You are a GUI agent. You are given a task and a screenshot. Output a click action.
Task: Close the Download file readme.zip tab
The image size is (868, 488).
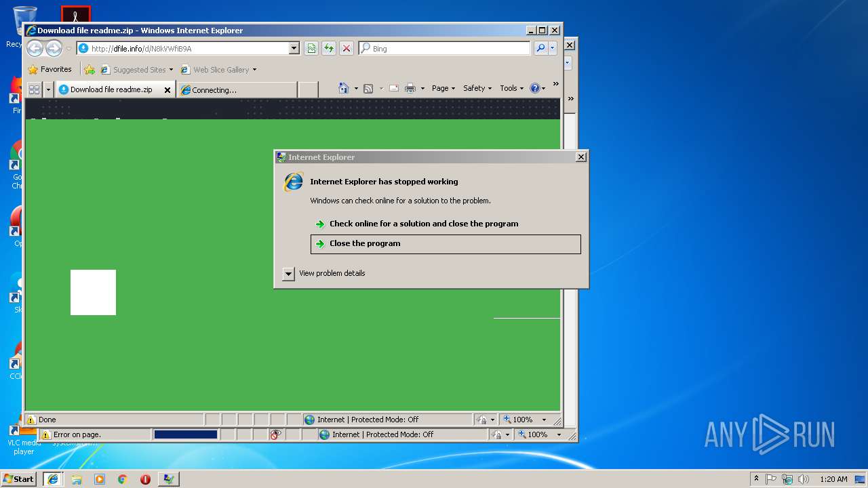pyautogui.click(x=167, y=89)
